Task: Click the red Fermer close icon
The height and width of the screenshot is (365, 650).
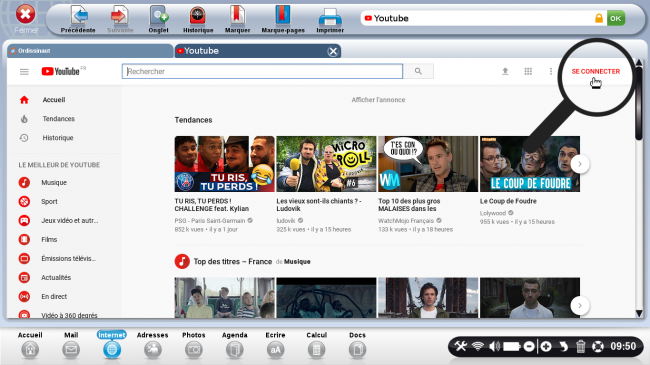Action: click(26, 15)
